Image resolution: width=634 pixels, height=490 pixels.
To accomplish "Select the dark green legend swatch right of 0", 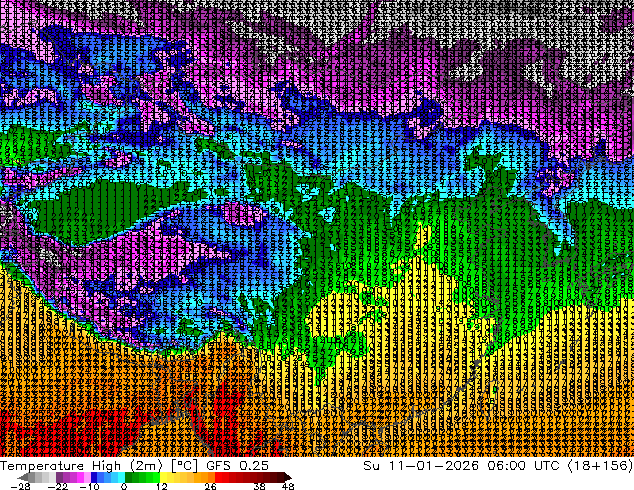I will point(129,477).
